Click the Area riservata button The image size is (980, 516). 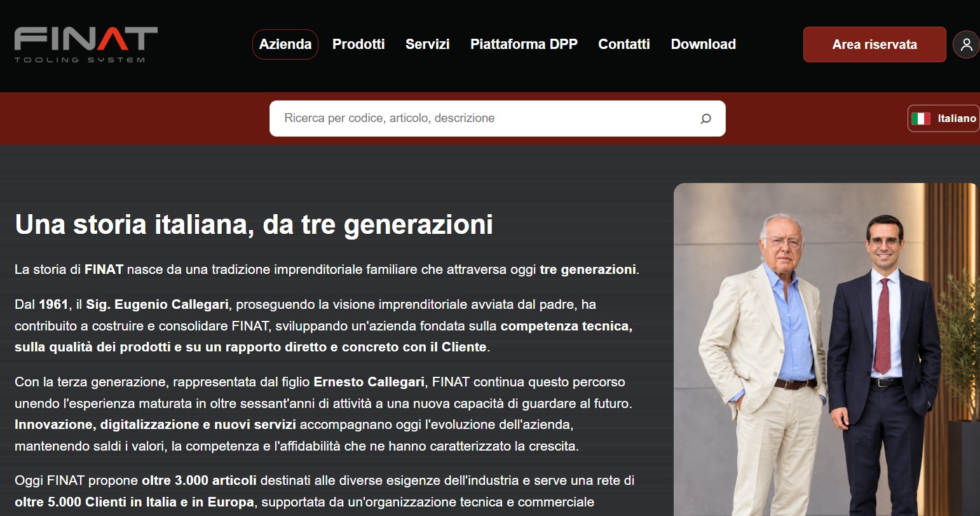875,44
